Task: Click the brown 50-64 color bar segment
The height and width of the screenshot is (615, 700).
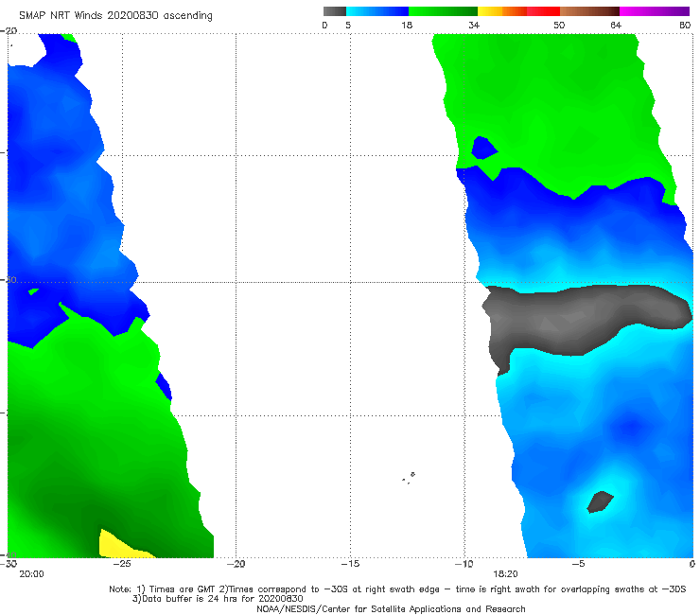Action: [589, 11]
